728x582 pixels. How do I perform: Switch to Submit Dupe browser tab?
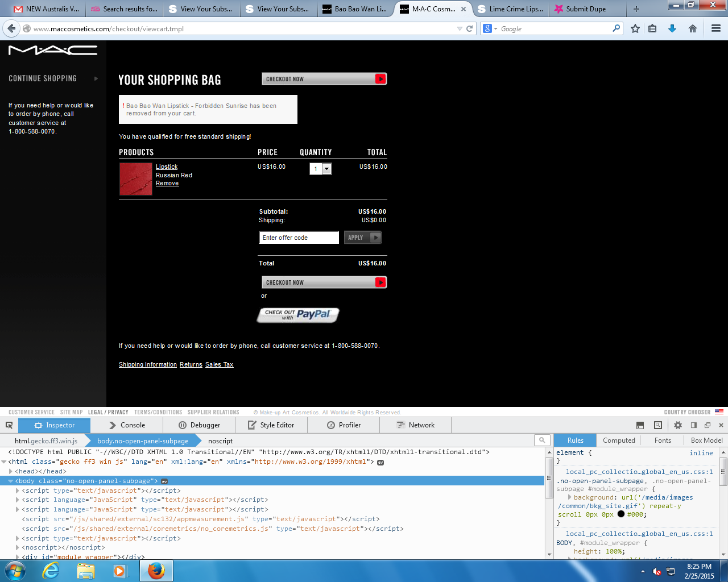[x=586, y=9]
